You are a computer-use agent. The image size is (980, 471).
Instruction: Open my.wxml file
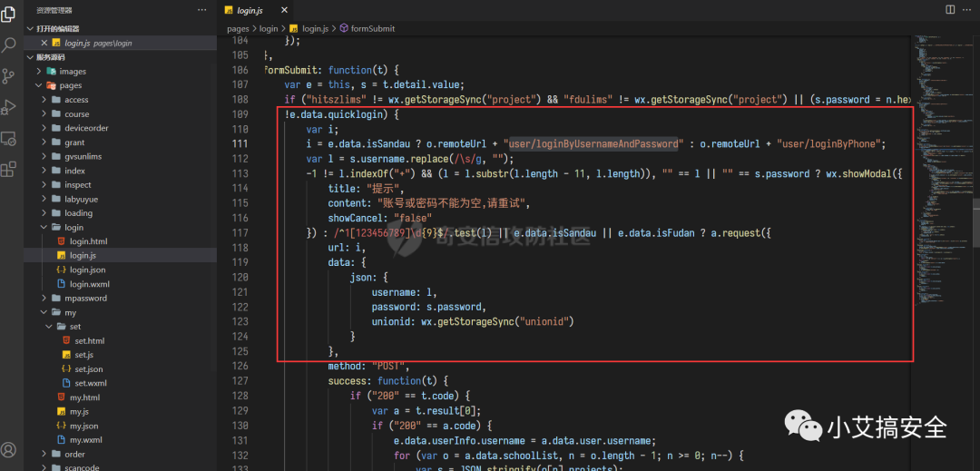pyautogui.click(x=85, y=440)
